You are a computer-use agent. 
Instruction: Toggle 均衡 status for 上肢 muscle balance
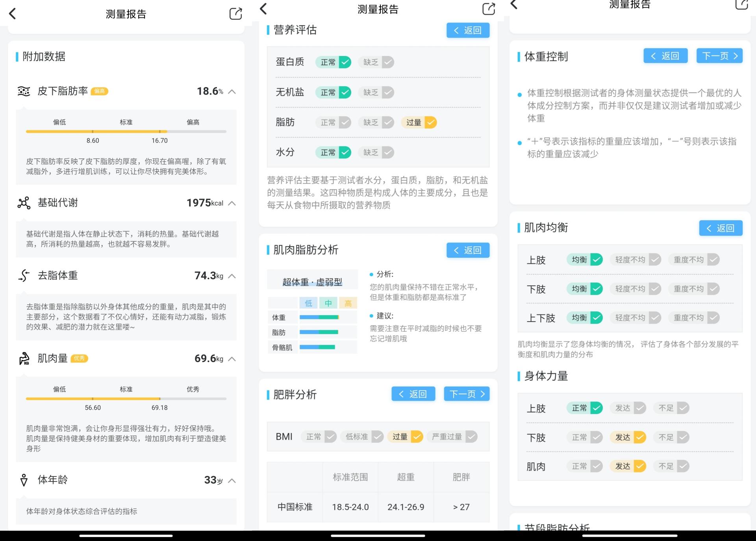pyautogui.click(x=584, y=260)
